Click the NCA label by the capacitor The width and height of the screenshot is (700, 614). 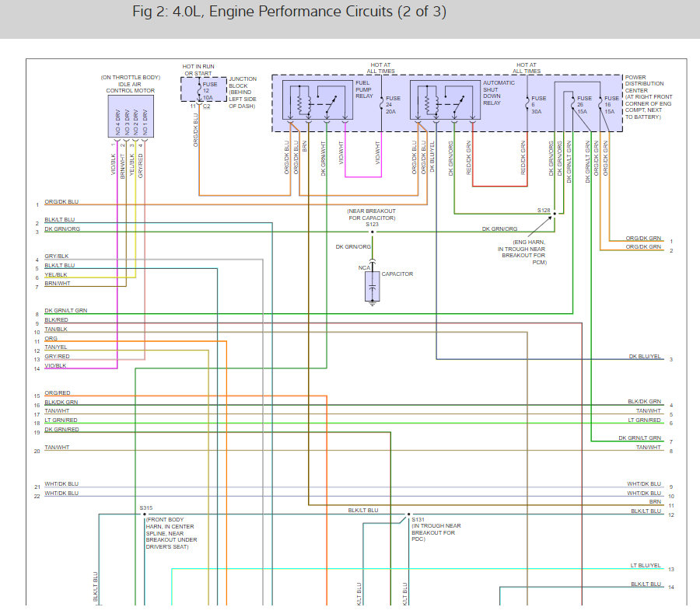364,267
